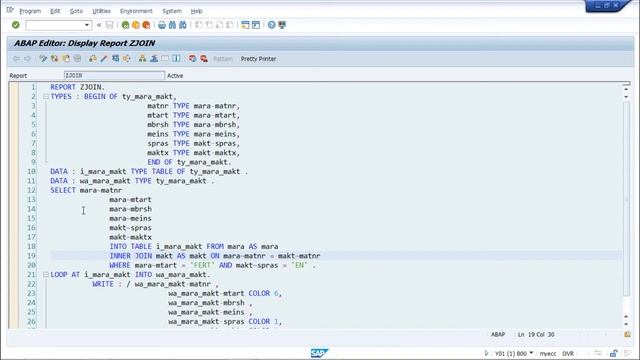Click the toolbar left arrow navigate back
640x360 pixels.
(16, 59)
